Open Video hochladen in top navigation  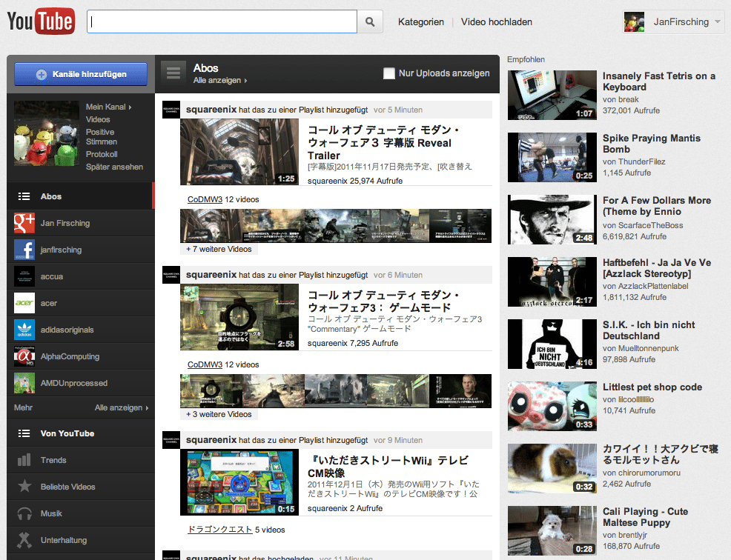[497, 22]
